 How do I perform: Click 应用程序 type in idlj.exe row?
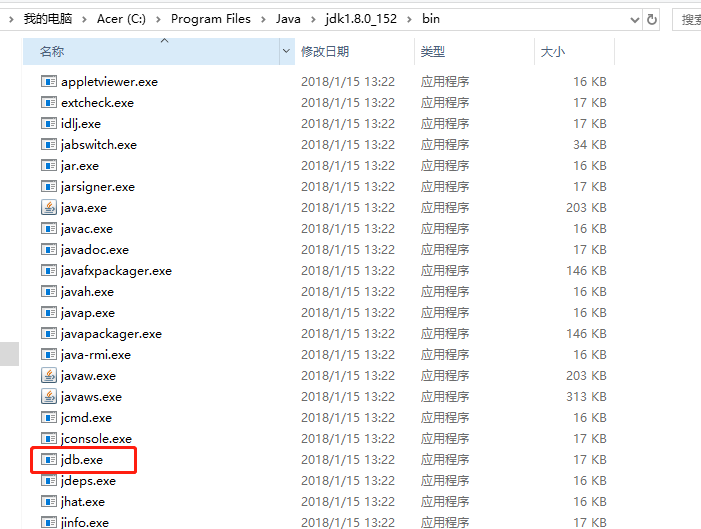coord(445,123)
